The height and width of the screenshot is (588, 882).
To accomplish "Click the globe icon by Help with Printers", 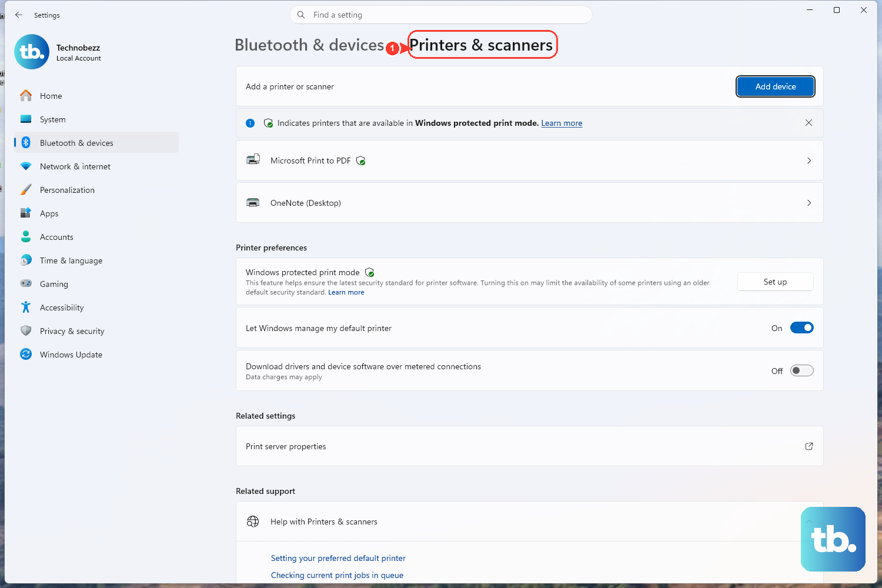I will (253, 522).
